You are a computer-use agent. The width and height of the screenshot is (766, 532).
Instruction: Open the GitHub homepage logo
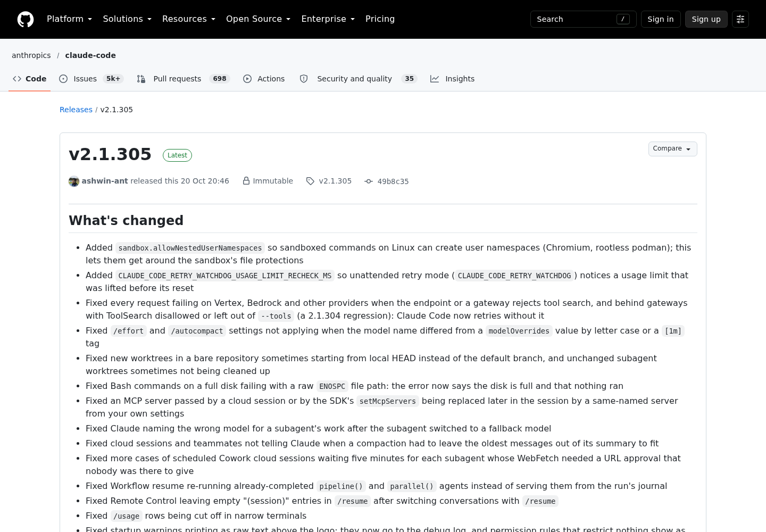pyautogui.click(x=26, y=19)
